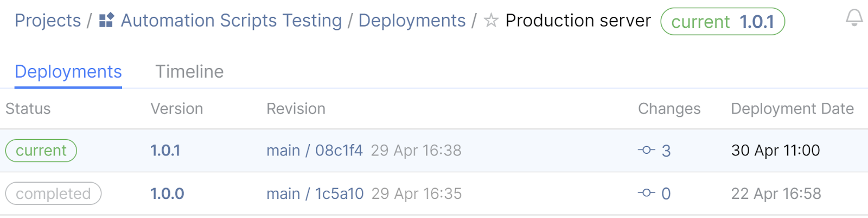Click the current 1.0.1 header badge

(723, 22)
